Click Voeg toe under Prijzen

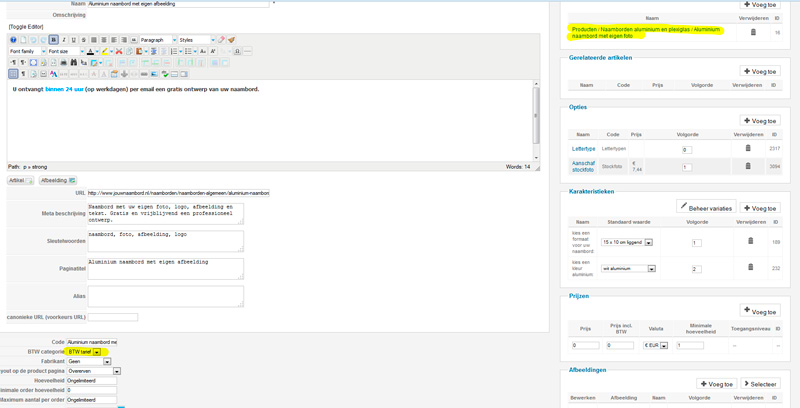pyautogui.click(x=760, y=311)
